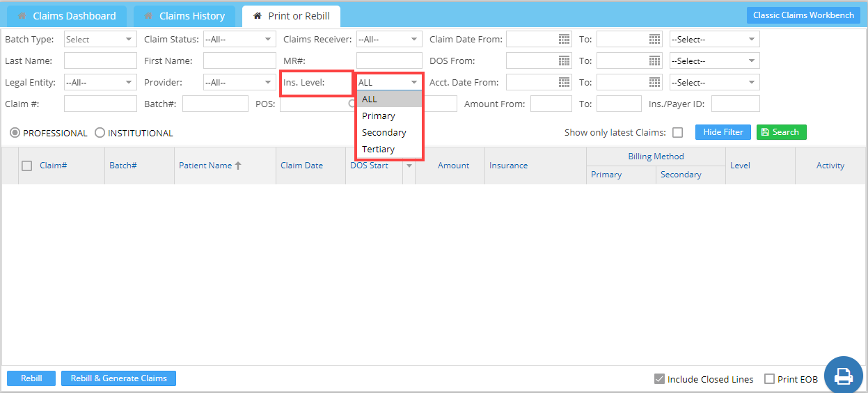Open the Claim Date To calendar icon
The image size is (868, 393).
point(654,40)
